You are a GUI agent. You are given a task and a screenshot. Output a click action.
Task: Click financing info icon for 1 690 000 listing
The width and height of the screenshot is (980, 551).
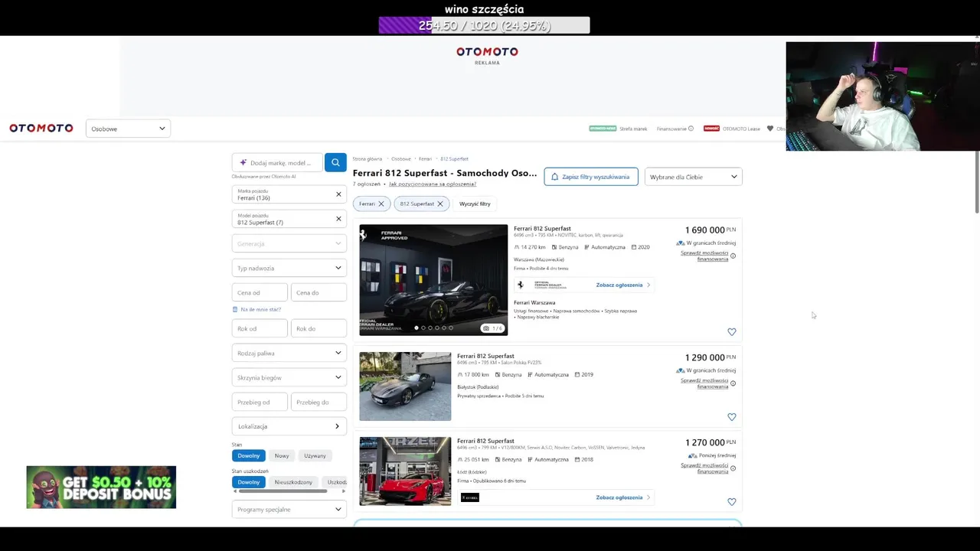pos(733,256)
